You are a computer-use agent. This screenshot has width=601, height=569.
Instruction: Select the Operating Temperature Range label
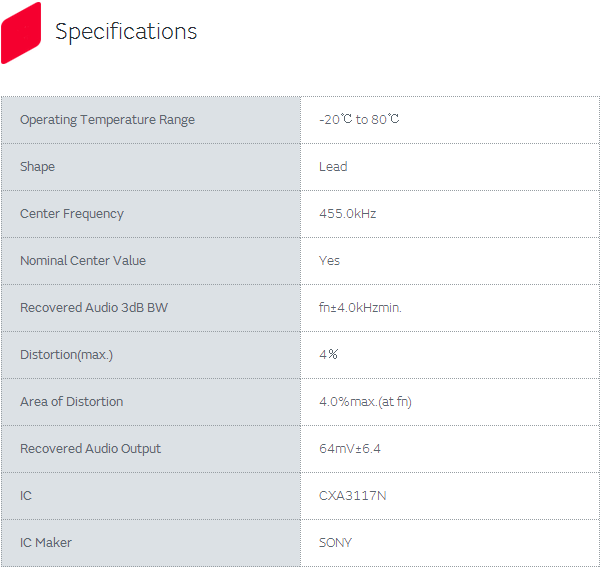(x=107, y=120)
